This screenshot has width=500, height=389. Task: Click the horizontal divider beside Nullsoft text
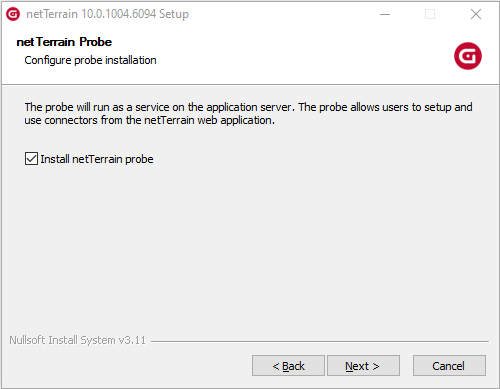tap(320, 341)
